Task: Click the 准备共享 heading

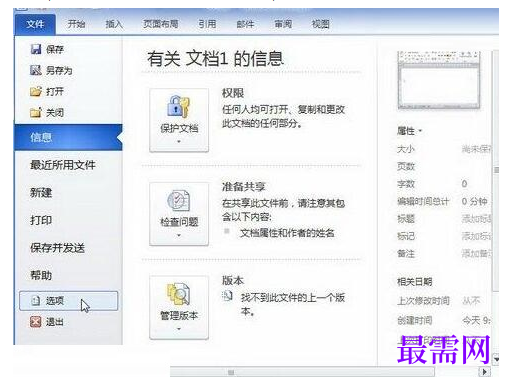Action: click(x=243, y=187)
